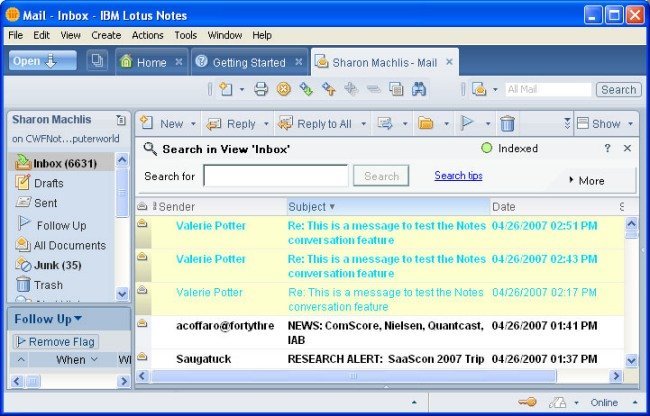Click the Search for text field
The height and width of the screenshot is (416, 650).
coord(275,176)
